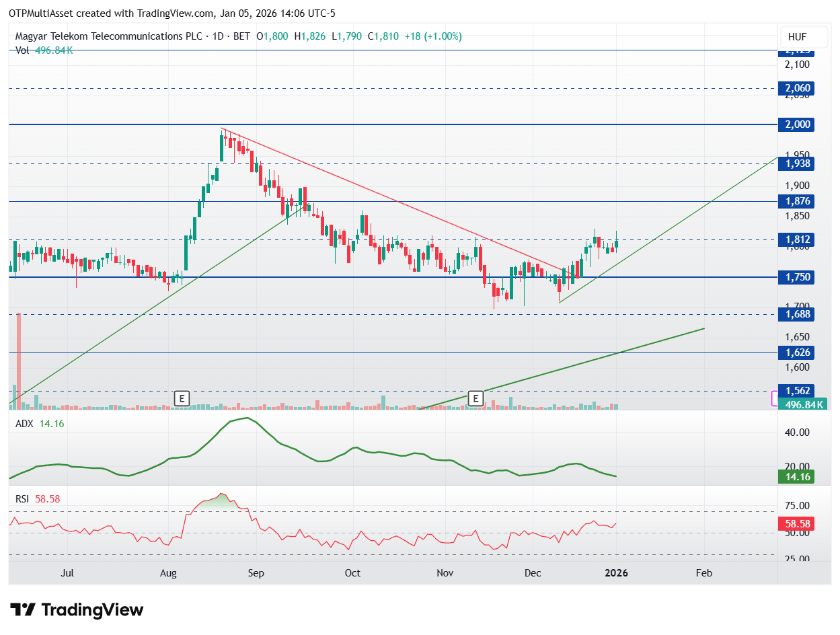Screen dimensions: 840x635
Task: Click the 1,750 support level label
Action: 796,277
